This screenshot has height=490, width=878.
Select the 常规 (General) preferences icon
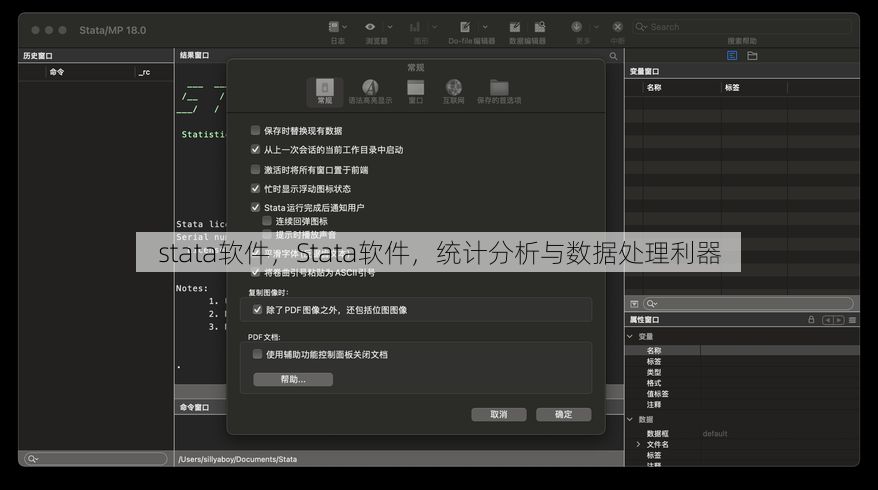coord(325,91)
